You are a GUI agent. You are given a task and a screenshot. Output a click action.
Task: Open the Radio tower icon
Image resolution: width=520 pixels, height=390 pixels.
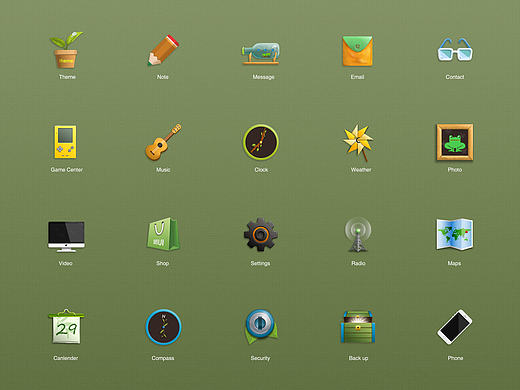tap(358, 235)
